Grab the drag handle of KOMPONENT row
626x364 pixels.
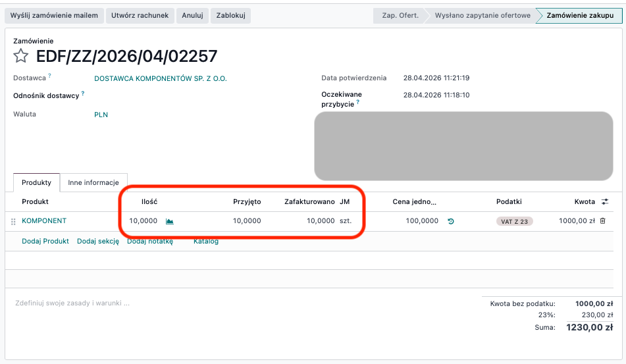click(x=13, y=222)
